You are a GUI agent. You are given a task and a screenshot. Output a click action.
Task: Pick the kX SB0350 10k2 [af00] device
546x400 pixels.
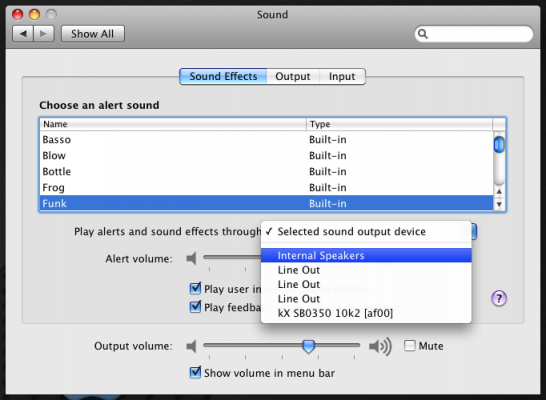click(366, 313)
